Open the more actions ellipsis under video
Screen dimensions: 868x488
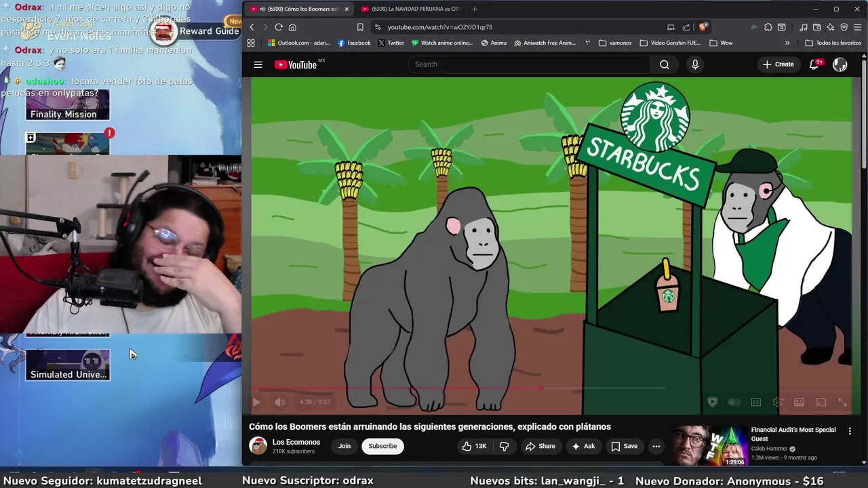[656, 446]
